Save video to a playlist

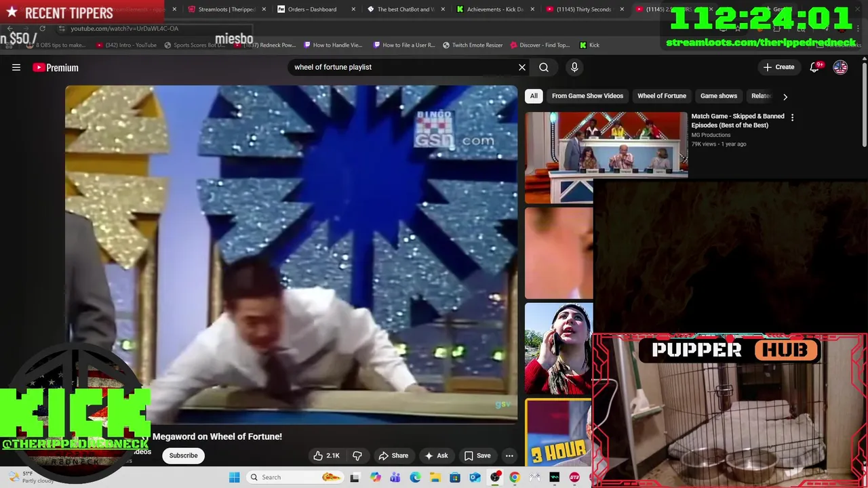click(477, 455)
